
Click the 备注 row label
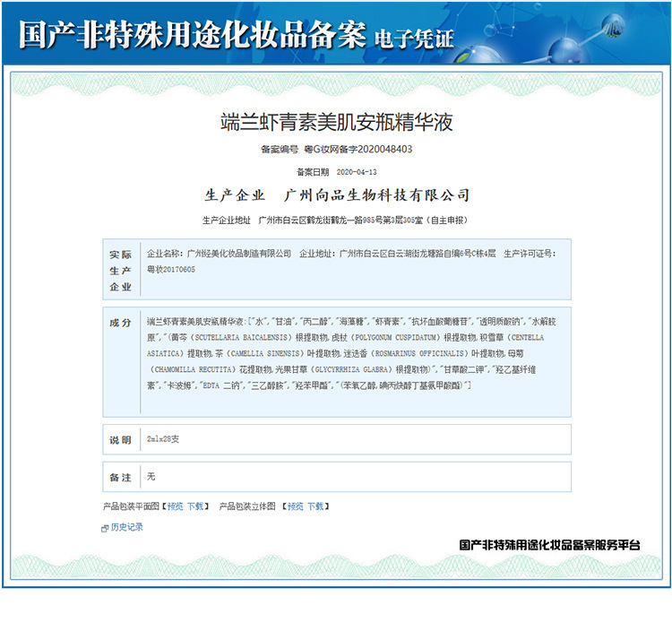pos(120,478)
